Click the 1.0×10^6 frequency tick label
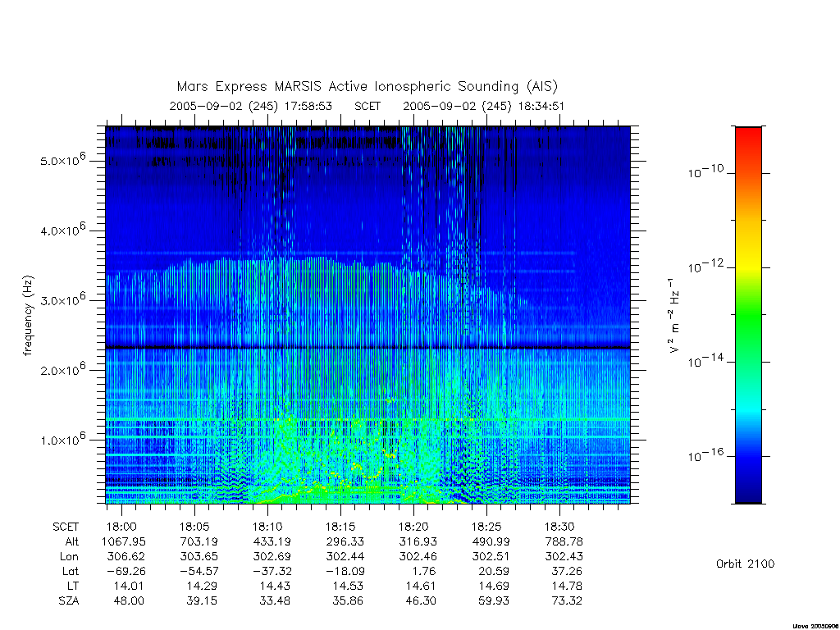 [62, 440]
